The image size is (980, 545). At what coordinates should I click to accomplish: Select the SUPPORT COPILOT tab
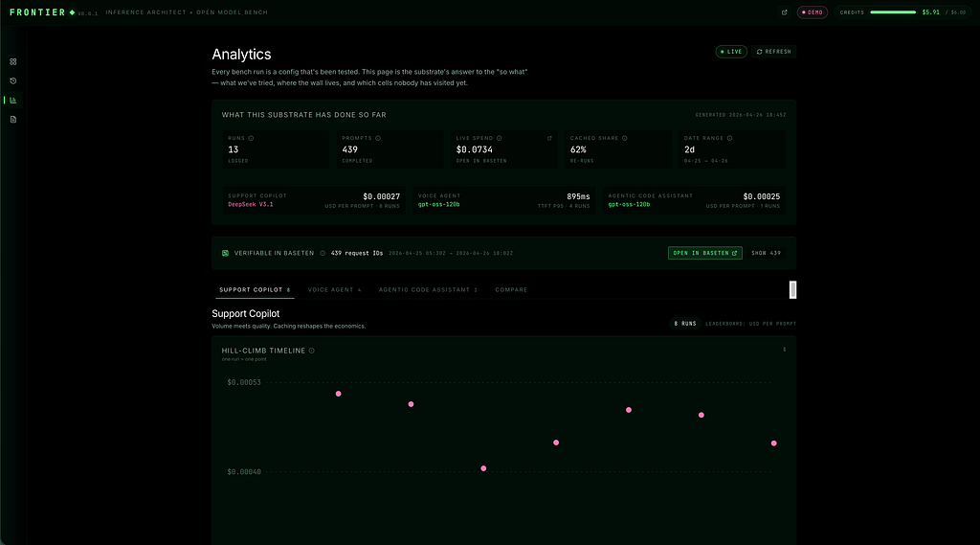click(x=255, y=289)
